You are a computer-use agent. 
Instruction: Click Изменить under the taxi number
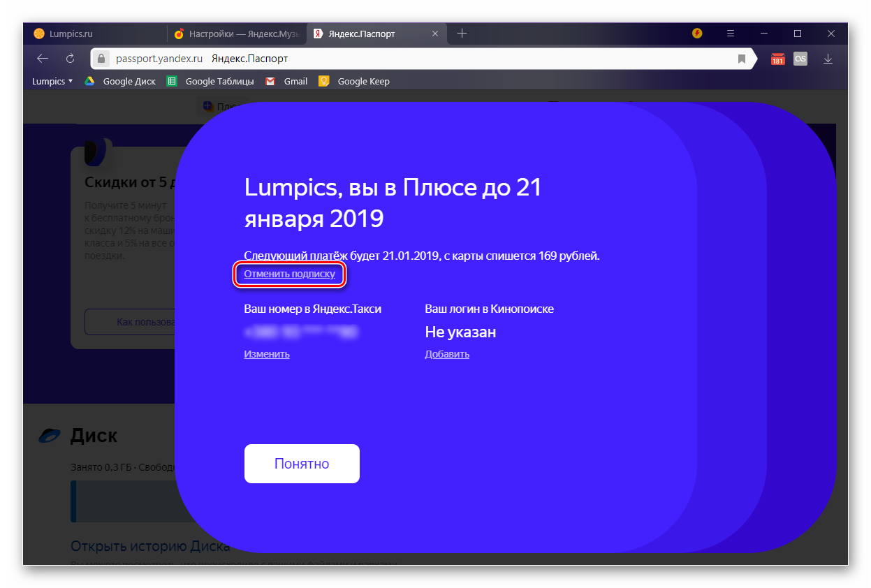267,354
